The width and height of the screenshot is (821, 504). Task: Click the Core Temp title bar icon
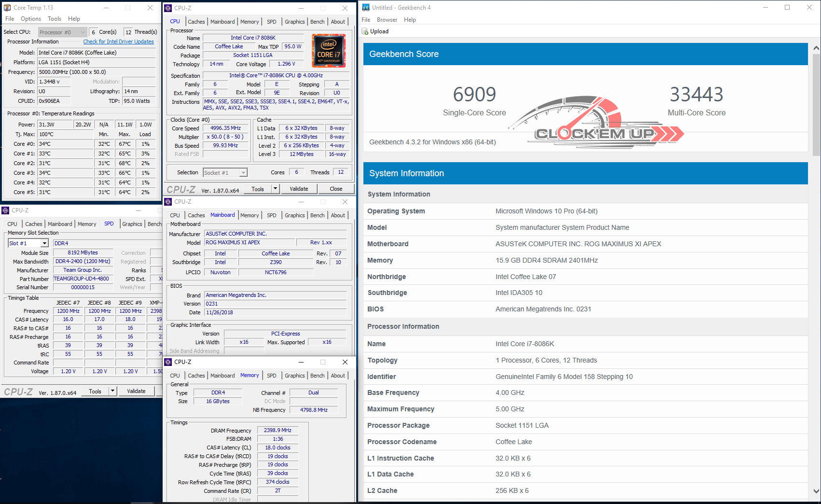tap(7, 8)
